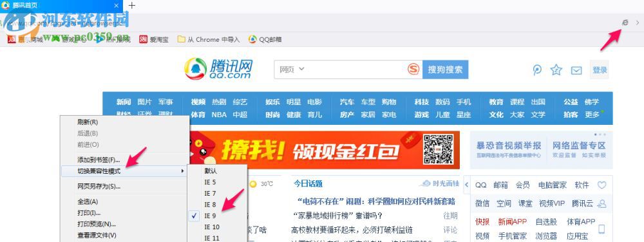Open the QQ邮箱 bookmark
644x242 pixels.
265,39
